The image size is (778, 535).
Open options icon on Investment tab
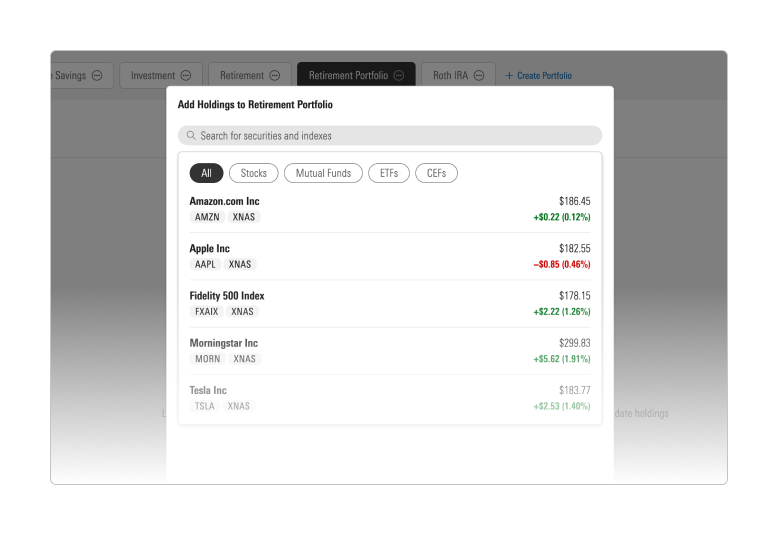pyautogui.click(x=186, y=75)
